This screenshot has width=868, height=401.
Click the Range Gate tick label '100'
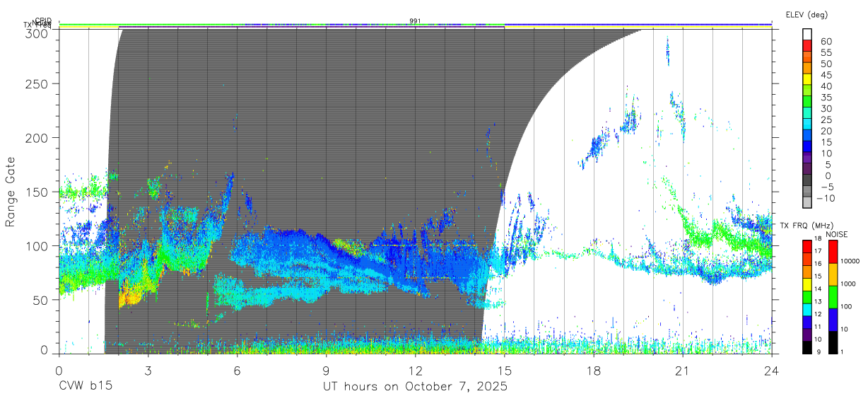pos(38,245)
